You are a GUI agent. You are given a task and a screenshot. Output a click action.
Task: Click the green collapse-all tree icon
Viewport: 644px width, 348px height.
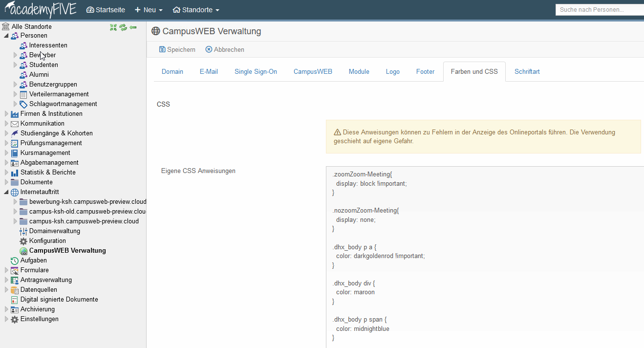113,27
